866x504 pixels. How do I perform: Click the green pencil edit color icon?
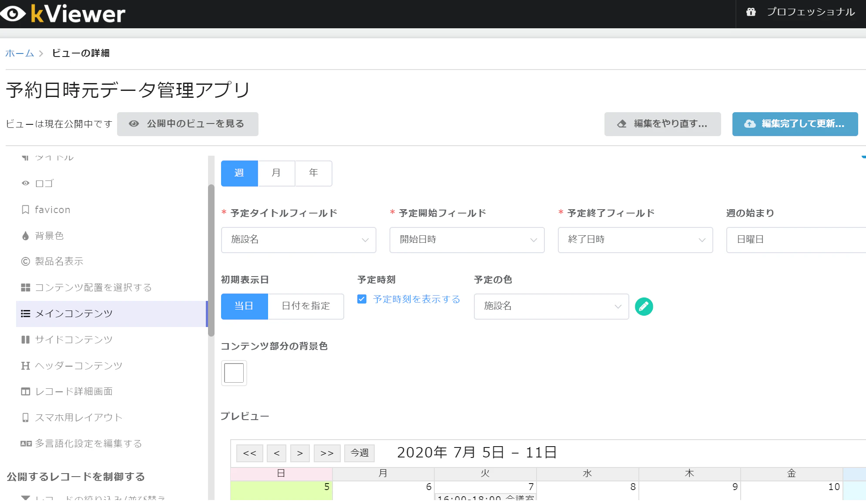click(644, 307)
